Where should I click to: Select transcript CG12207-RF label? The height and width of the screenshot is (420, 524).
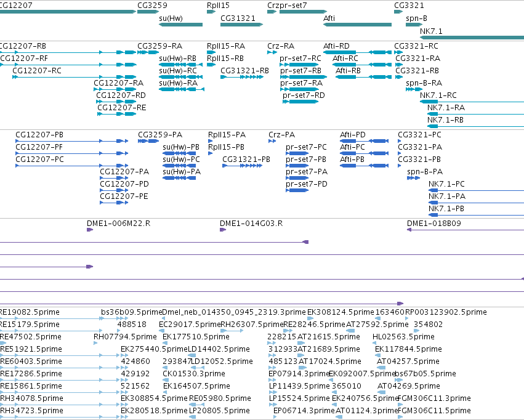click(x=24, y=59)
